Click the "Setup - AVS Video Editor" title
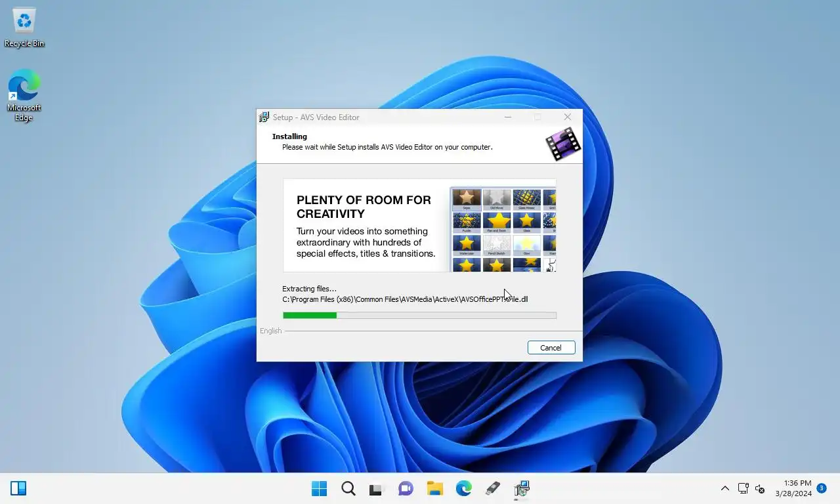This screenshot has width=840, height=504. pos(316,117)
